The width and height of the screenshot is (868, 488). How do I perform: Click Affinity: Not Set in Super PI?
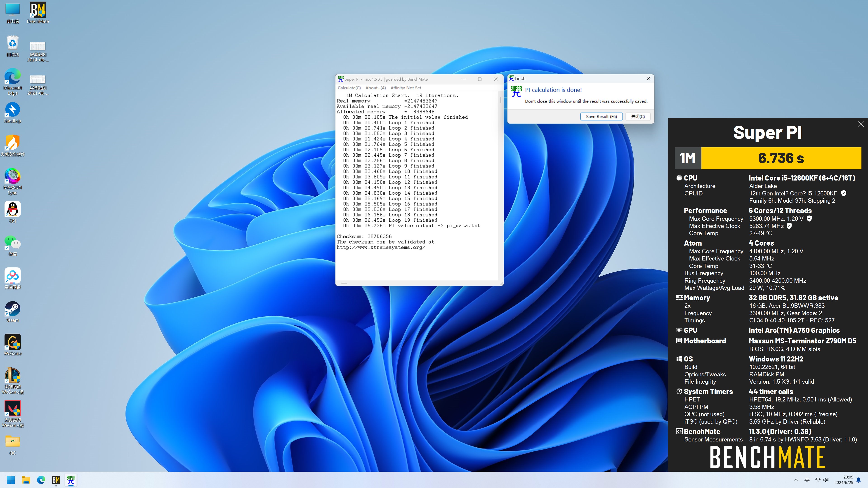click(x=406, y=88)
